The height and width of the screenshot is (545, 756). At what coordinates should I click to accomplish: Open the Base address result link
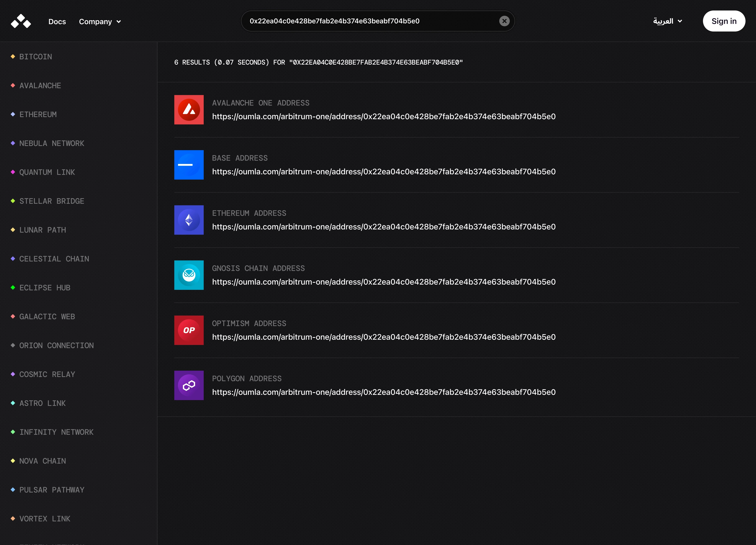click(x=384, y=172)
